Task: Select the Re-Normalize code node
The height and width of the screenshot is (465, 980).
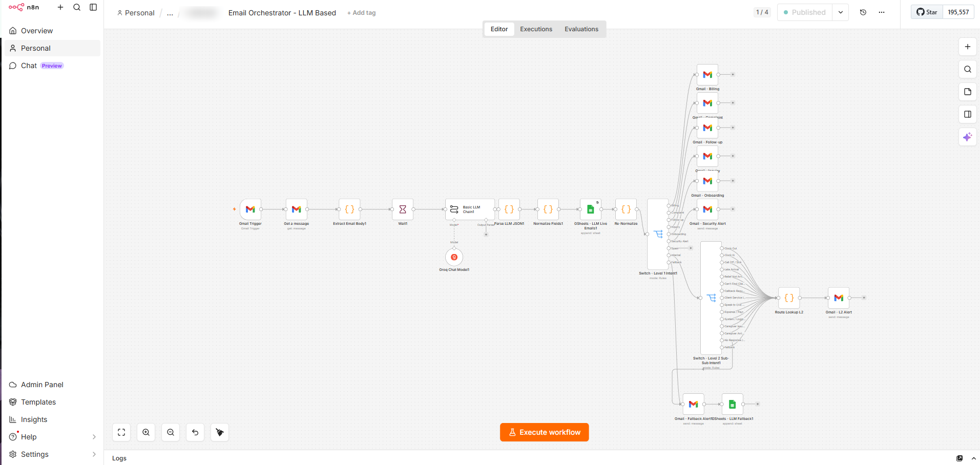Action: (626, 209)
